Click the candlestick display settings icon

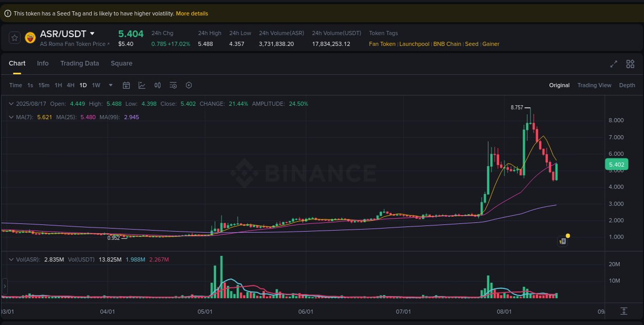point(158,85)
